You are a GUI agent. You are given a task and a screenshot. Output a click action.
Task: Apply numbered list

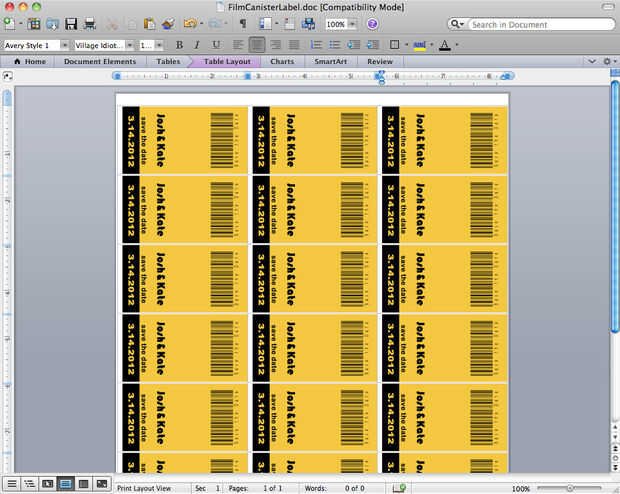316,45
